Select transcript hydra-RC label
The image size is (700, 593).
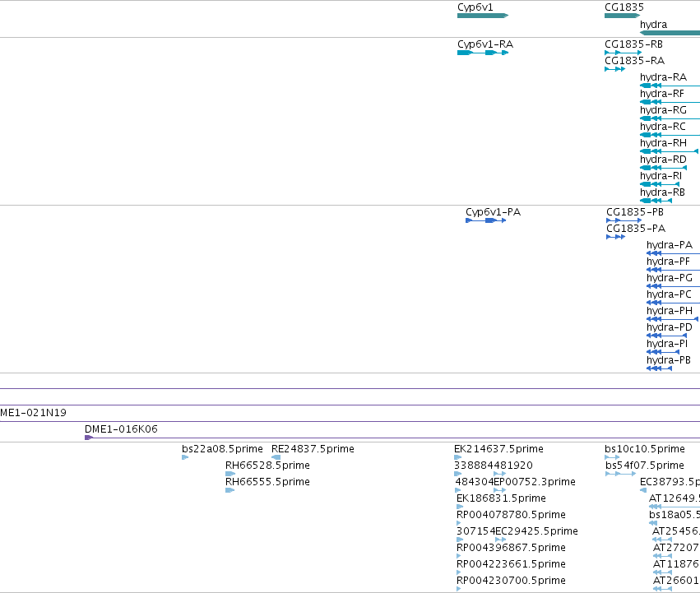pyautogui.click(x=662, y=127)
